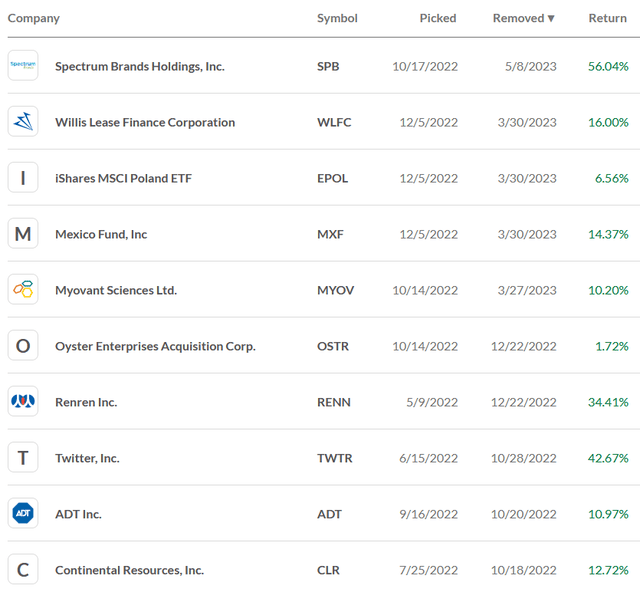Sort by the Removed column arrow
This screenshot has width=640, height=592.
click(551, 18)
